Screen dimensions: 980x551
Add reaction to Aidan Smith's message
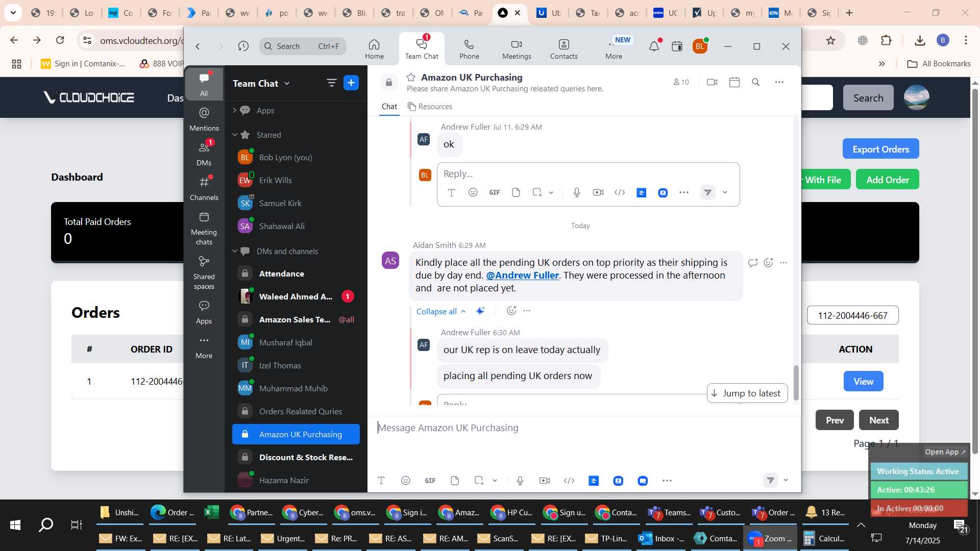point(769,263)
